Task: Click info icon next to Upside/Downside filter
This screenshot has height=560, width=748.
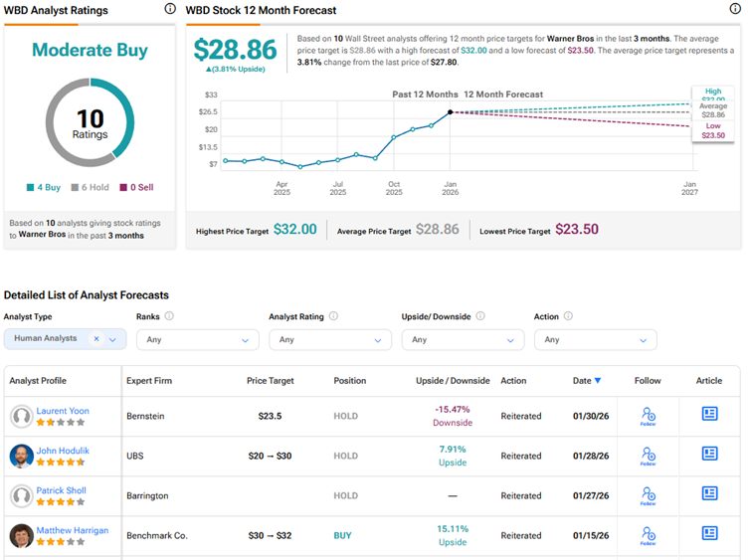Action: coord(479,316)
